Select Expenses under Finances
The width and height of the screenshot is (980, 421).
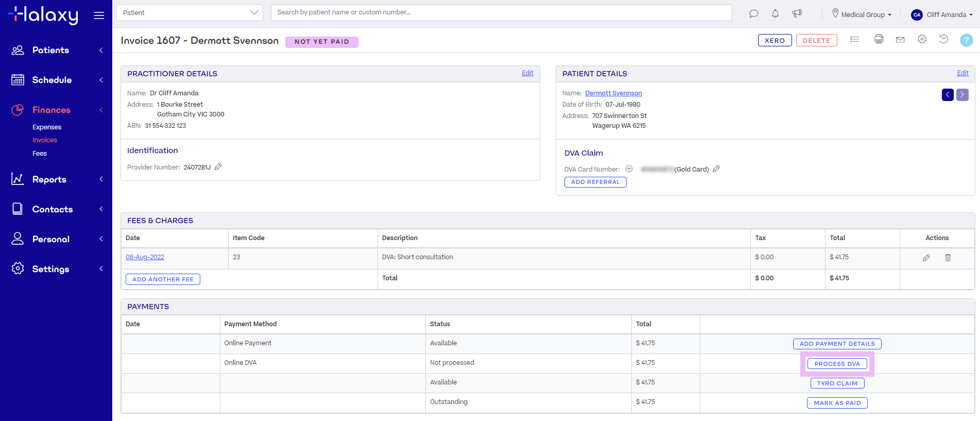(x=47, y=127)
